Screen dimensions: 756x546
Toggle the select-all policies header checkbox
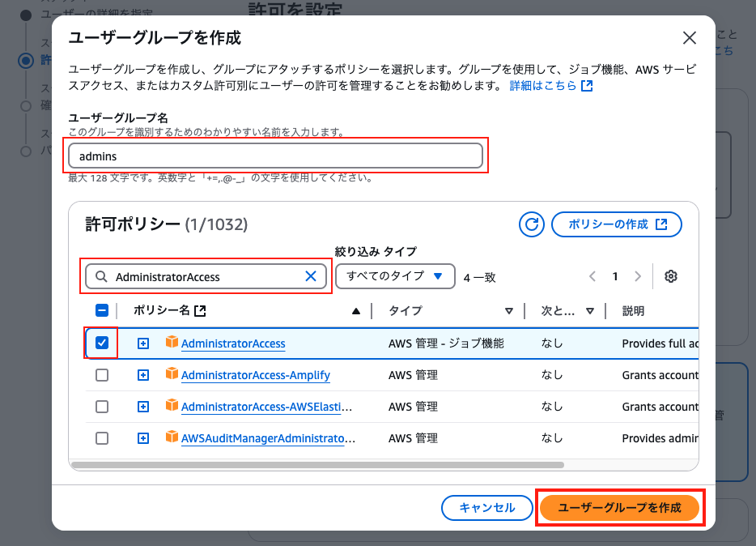[102, 310]
